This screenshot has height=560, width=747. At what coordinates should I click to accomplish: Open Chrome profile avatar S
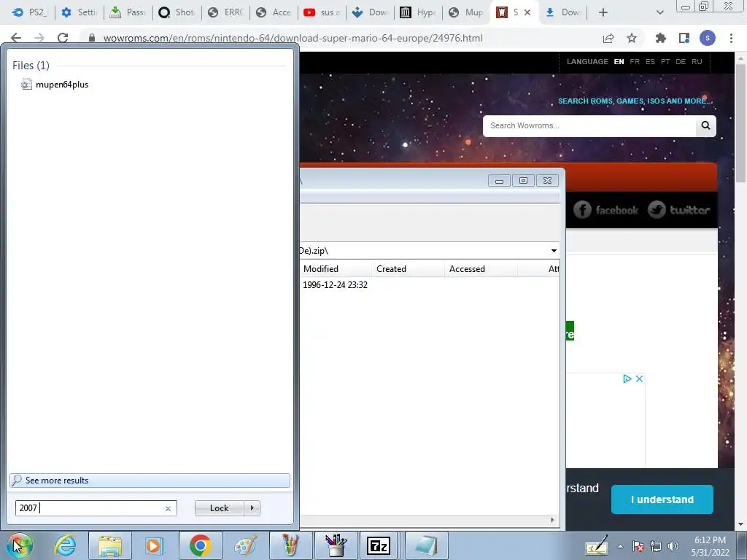[708, 38]
